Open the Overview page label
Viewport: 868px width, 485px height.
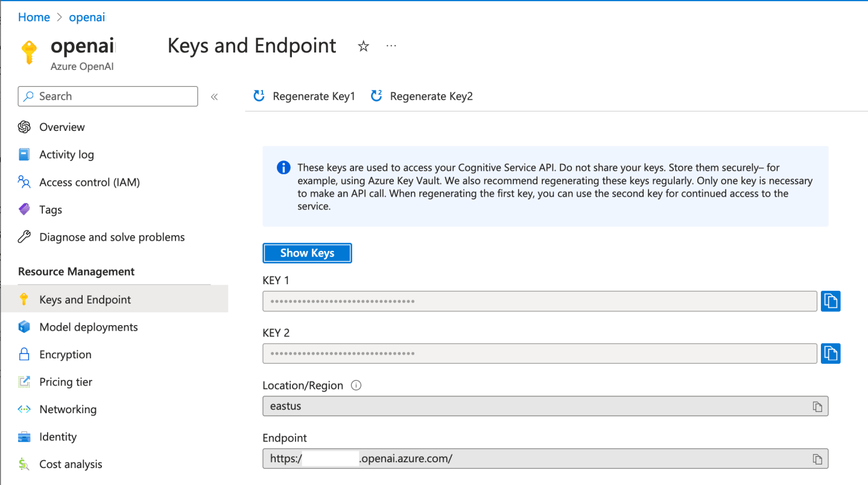click(x=62, y=127)
